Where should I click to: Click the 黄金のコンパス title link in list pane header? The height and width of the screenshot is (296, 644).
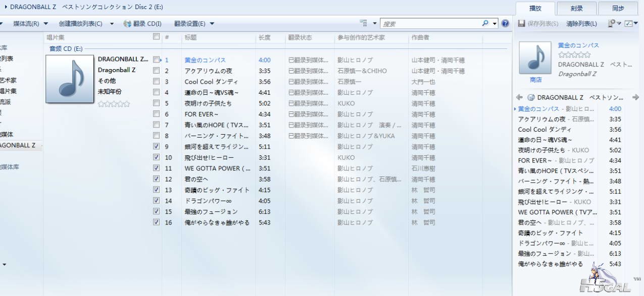click(x=578, y=45)
